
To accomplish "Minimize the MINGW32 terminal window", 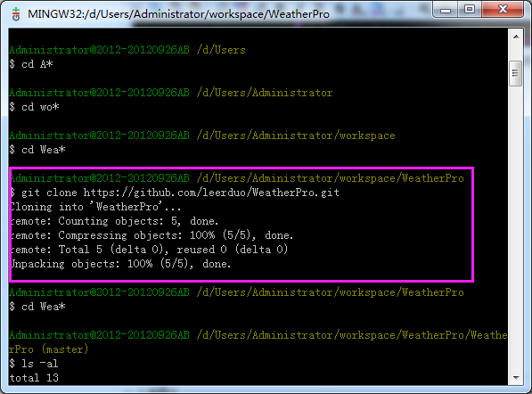I will coord(446,10).
